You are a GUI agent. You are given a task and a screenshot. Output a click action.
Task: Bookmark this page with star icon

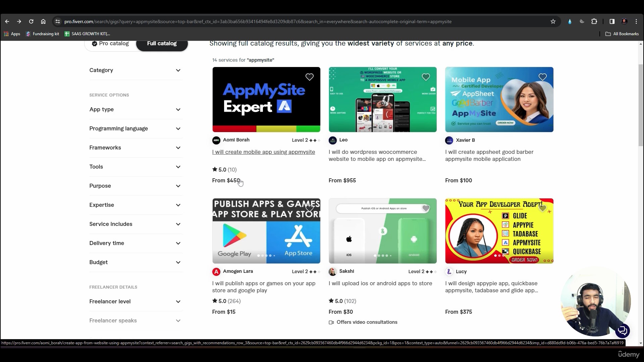click(553, 21)
